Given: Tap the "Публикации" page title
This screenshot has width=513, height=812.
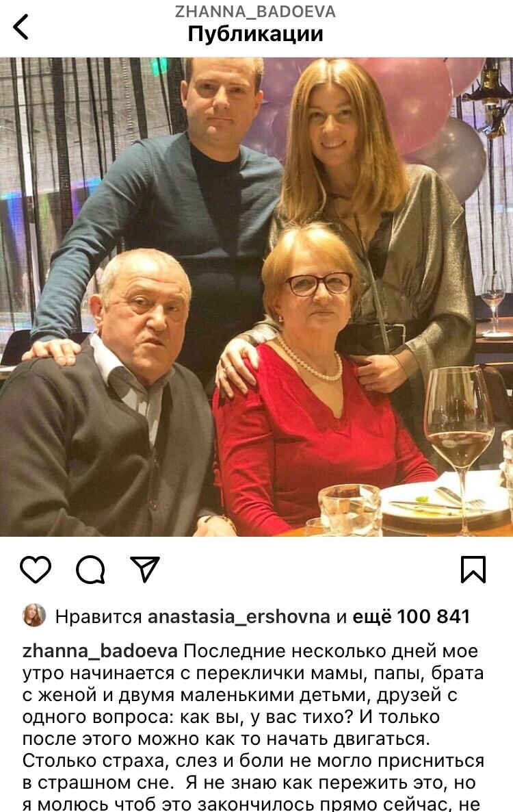Looking at the screenshot, I should click(x=255, y=34).
